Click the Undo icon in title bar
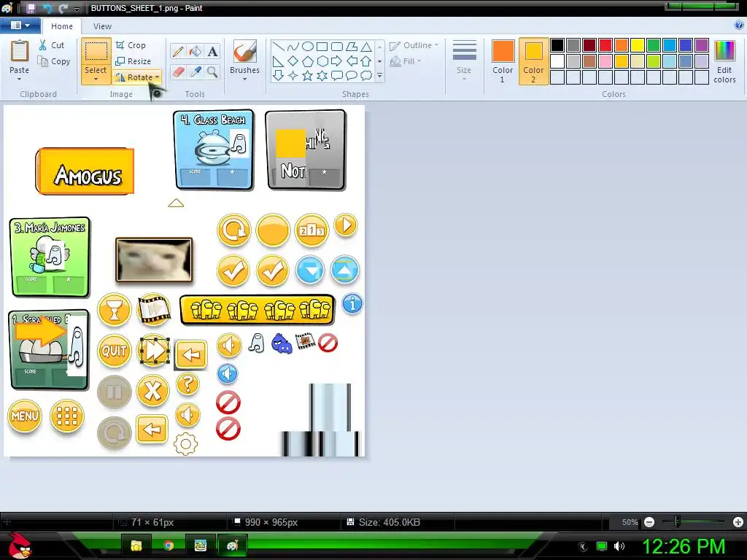 click(47, 8)
